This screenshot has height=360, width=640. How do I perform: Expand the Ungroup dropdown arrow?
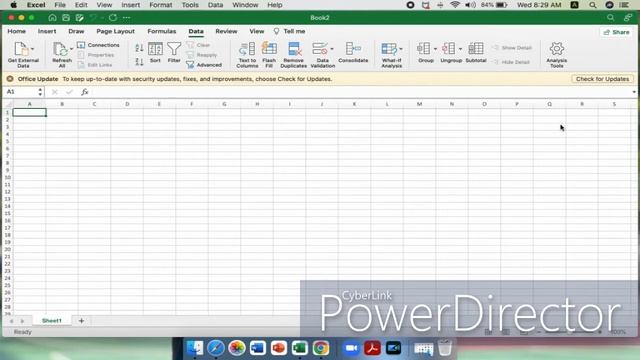click(460, 49)
